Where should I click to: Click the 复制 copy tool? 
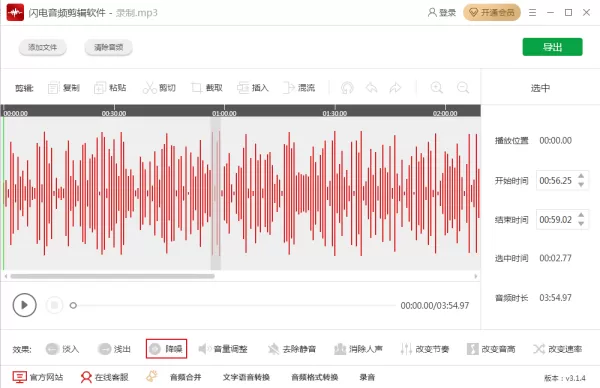click(x=64, y=88)
